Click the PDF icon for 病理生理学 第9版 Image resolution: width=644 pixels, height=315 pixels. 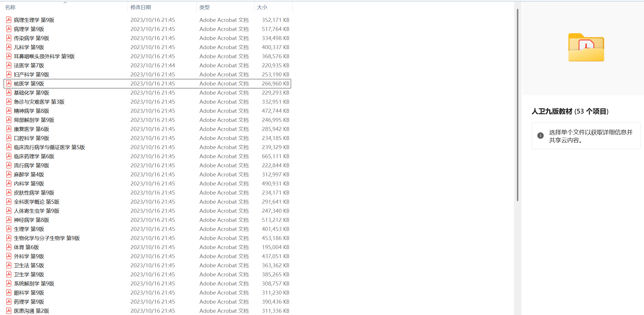(x=9, y=20)
